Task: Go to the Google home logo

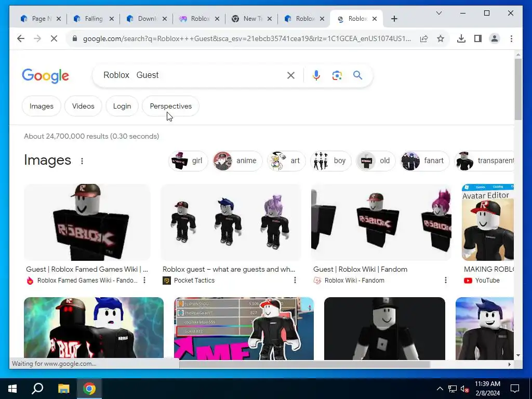Action: coord(46,76)
